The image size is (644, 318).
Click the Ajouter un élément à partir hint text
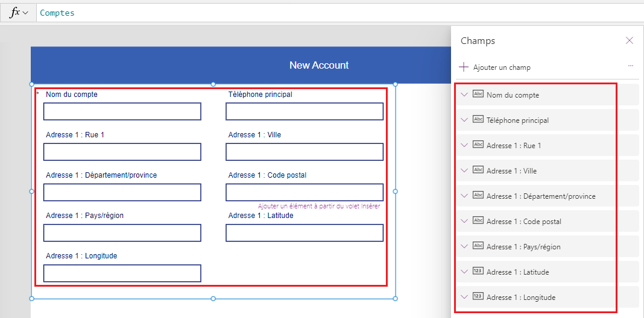[x=319, y=206]
